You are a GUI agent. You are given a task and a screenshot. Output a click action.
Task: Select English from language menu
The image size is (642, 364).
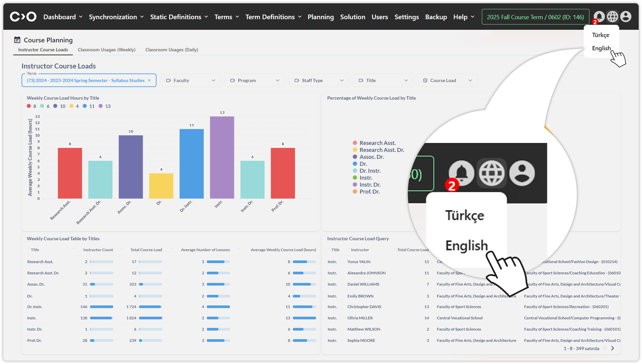pyautogui.click(x=601, y=48)
